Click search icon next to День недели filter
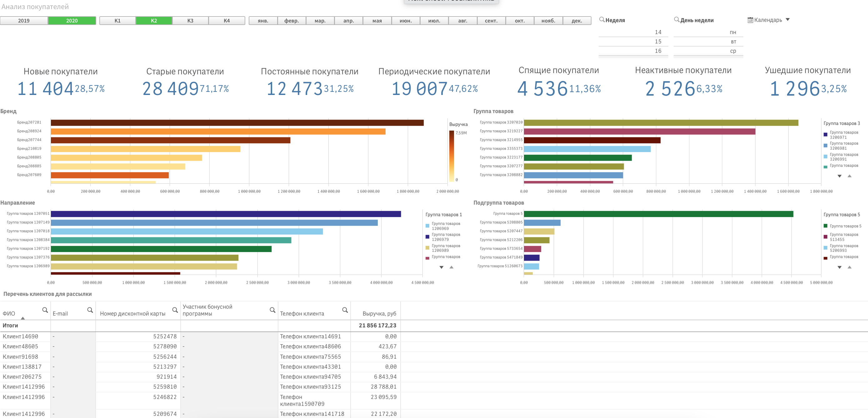The width and height of the screenshot is (868, 418). [676, 20]
